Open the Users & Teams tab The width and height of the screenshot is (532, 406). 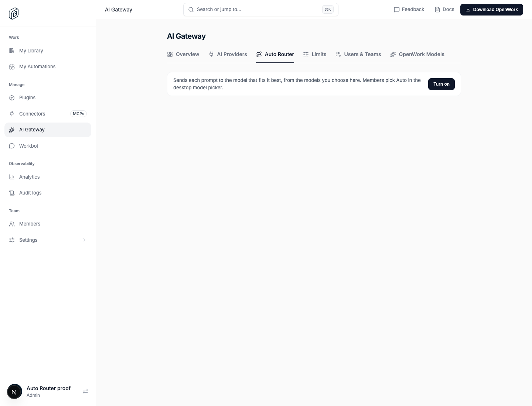(x=358, y=54)
